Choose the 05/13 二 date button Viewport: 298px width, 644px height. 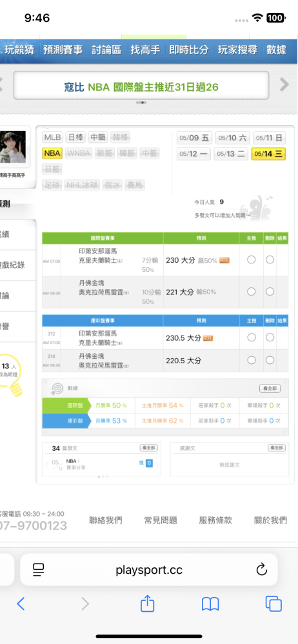[x=232, y=154]
